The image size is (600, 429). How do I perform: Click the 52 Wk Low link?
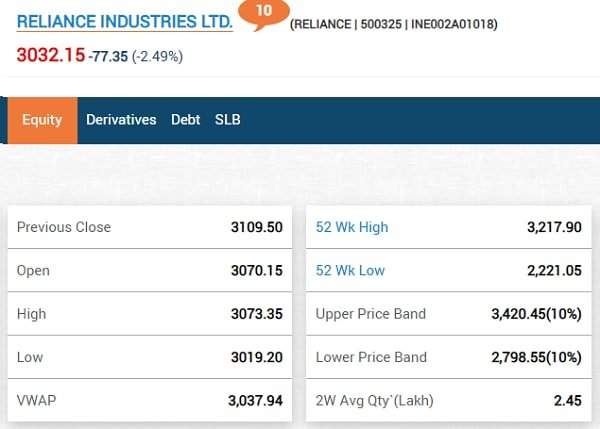[x=350, y=271]
